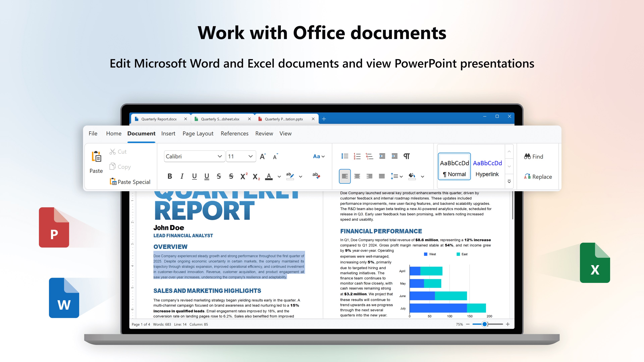Toggle align left paragraph button
644x362 pixels.
[x=344, y=176]
